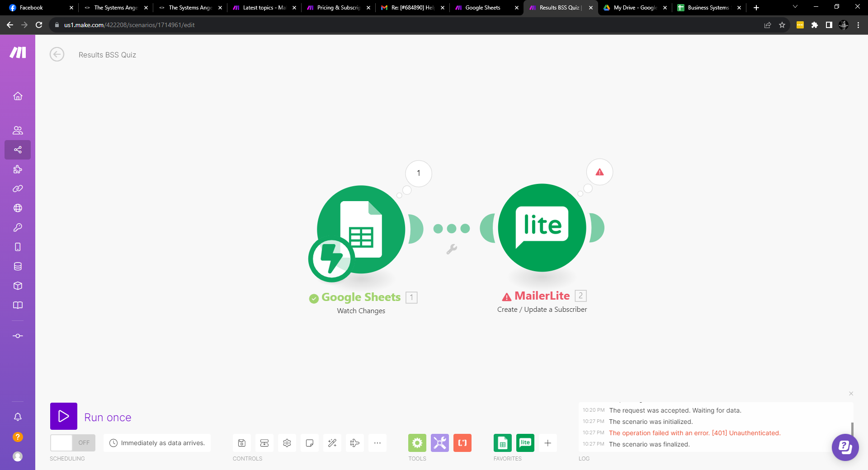
Task: Open the Webhooks globe icon
Action: [18, 208]
